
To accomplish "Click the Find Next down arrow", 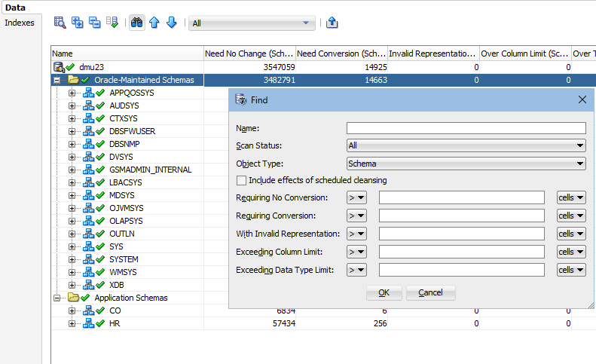I will [172, 23].
